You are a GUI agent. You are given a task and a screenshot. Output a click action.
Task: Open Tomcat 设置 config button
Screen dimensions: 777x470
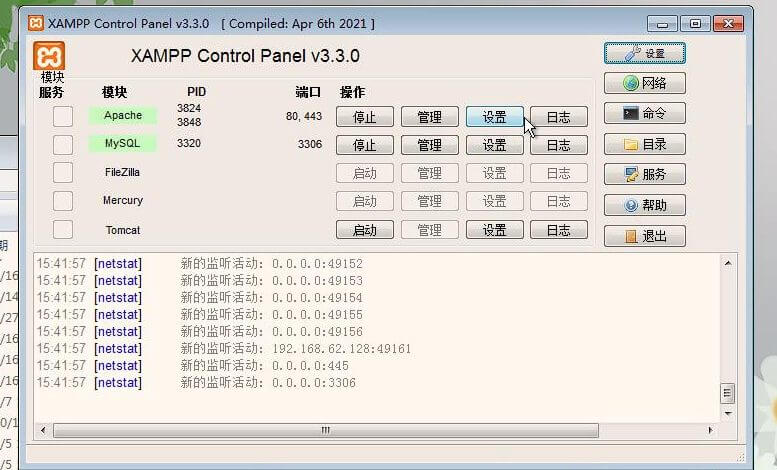[x=495, y=230]
